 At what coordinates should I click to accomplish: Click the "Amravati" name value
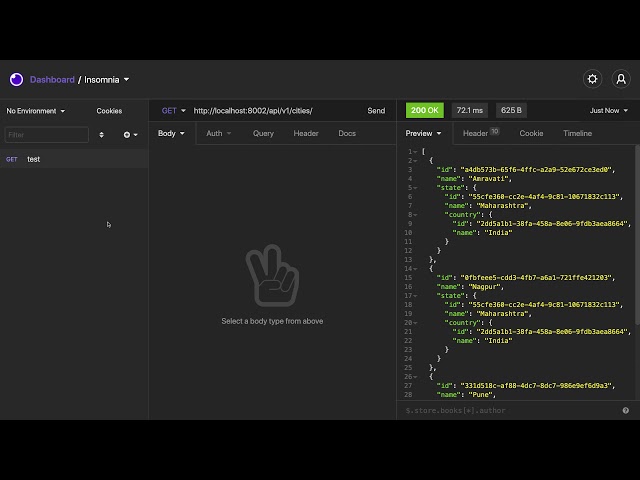click(488, 179)
